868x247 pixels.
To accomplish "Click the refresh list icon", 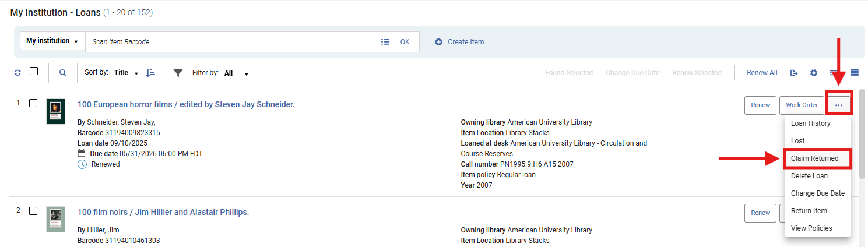I will [17, 73].
